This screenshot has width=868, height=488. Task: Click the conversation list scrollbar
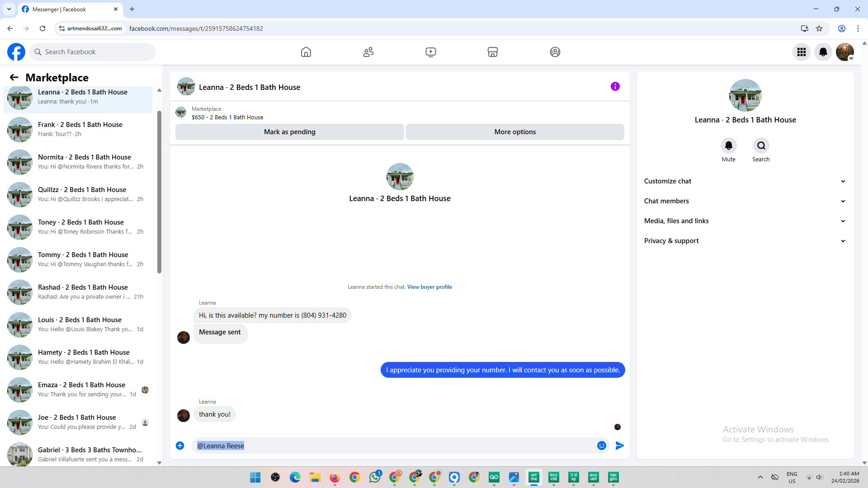click(159, 192)
